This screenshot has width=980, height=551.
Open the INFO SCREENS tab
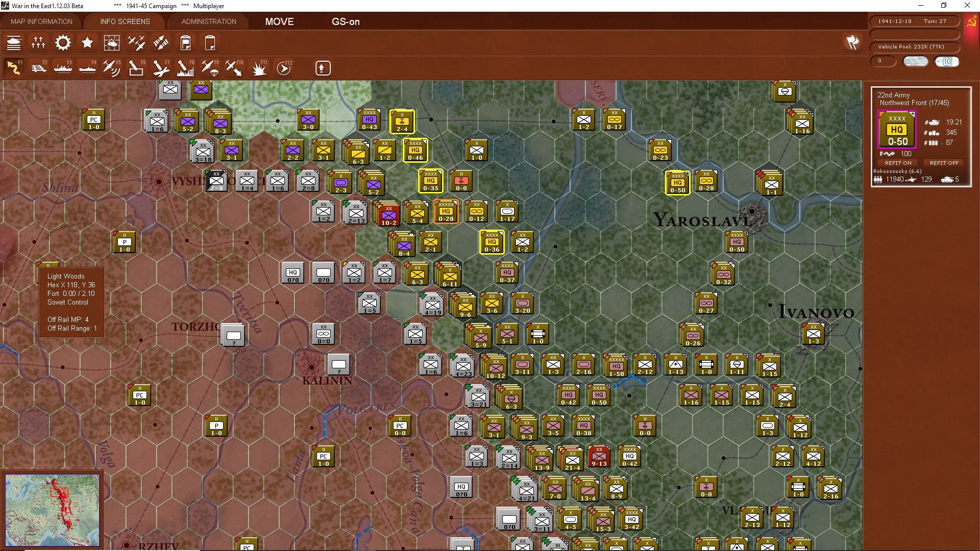pyautogui.click(x=125, y=21)
